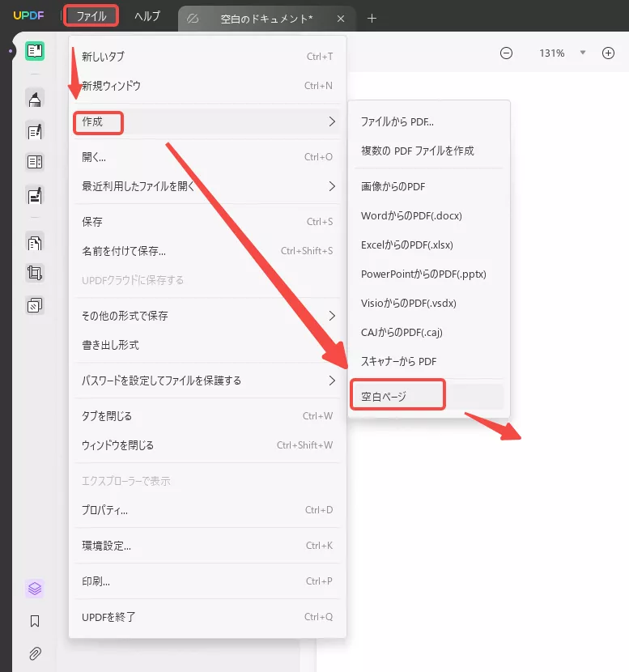Select 空白ページ submenu item
Image resolution: width=629 pixels, height=672 pixels.
[x=429, y=397]
